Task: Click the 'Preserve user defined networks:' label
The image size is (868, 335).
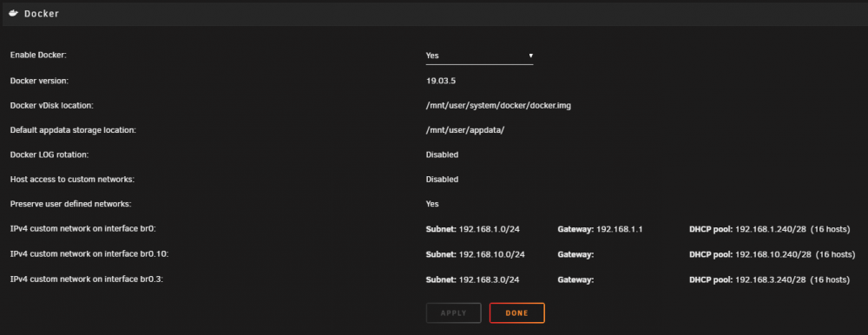Action: (x=71, y=204)
